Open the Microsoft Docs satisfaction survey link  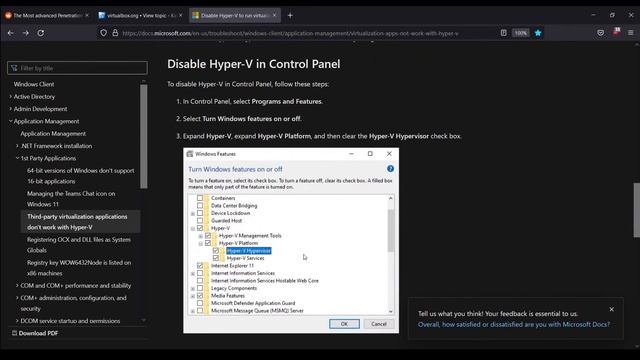point(514,324)
